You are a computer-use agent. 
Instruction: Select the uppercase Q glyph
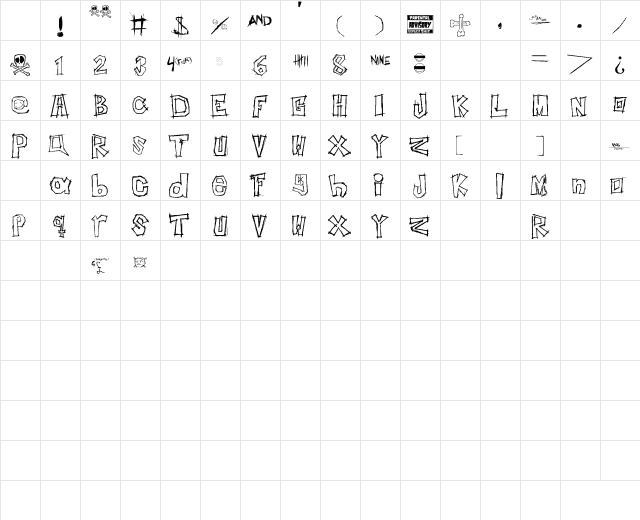(x=59, y=145)
